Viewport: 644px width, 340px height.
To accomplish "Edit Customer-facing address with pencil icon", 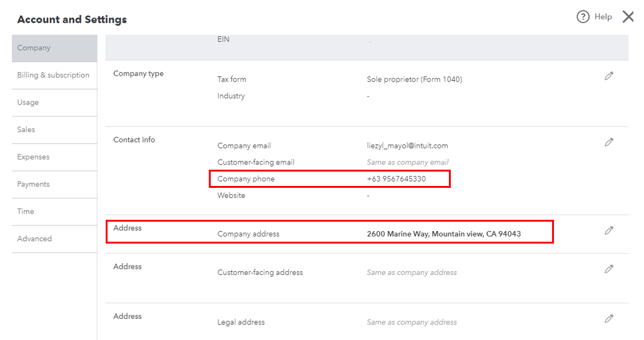I will pos(609,269).
